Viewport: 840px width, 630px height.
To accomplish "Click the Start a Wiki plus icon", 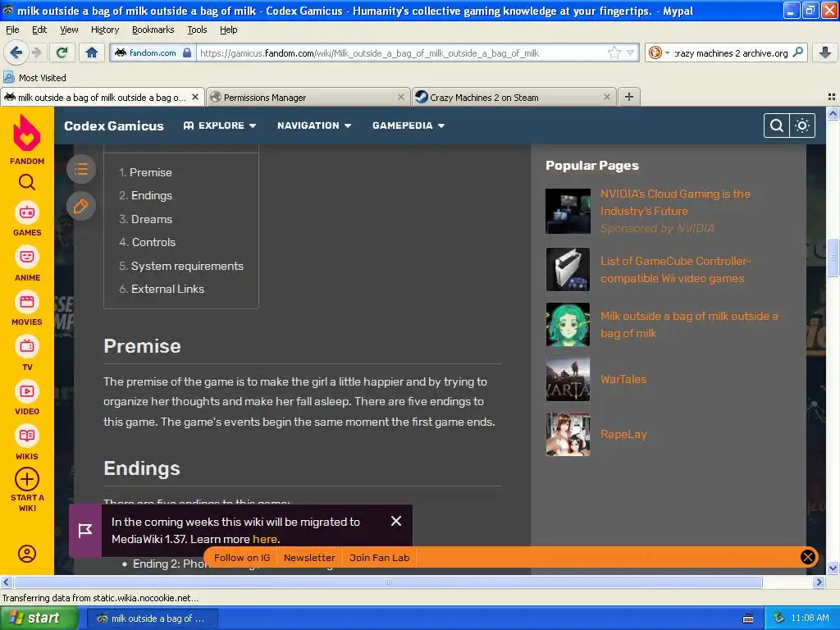I will pos(27,479).
